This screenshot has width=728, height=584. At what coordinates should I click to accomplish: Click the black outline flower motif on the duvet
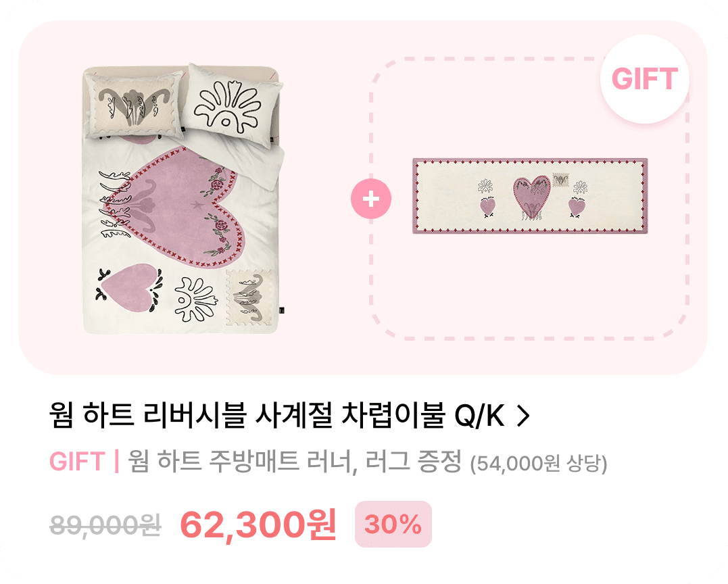196,300
